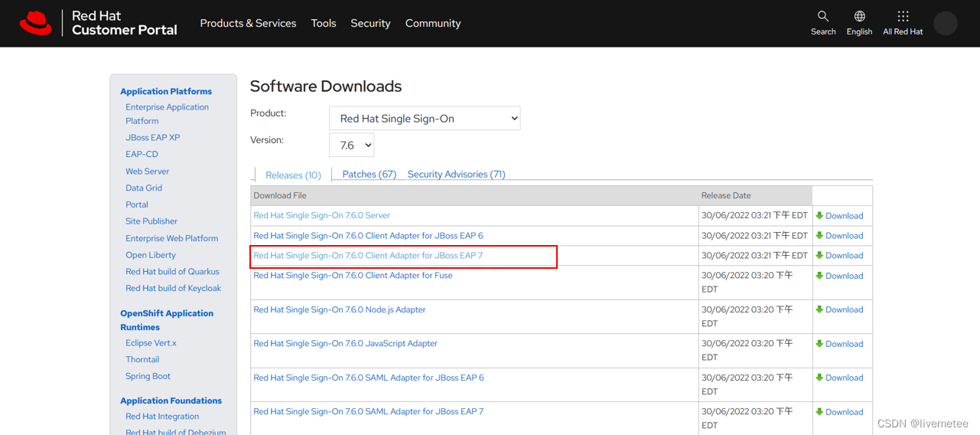Screen dimensions: 980x435
Task: Open Enterprise Application Platform sidebar link
Action: click(167, 114)
